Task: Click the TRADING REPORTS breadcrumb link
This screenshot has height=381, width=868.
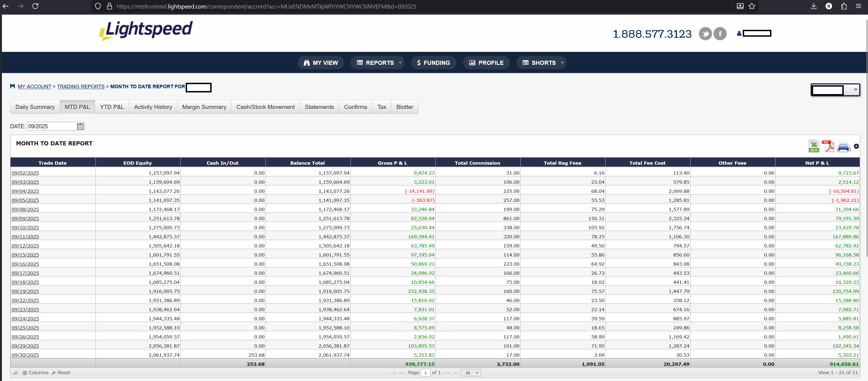Action: [x=81, y=87]
